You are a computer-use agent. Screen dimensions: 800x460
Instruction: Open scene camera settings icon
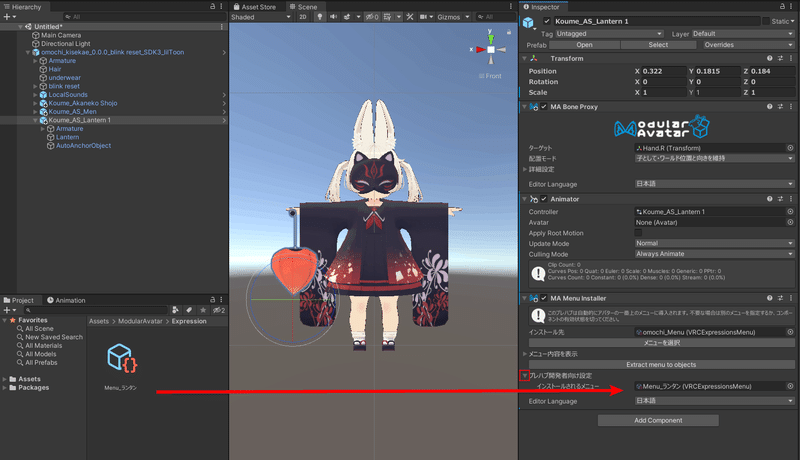423,17
